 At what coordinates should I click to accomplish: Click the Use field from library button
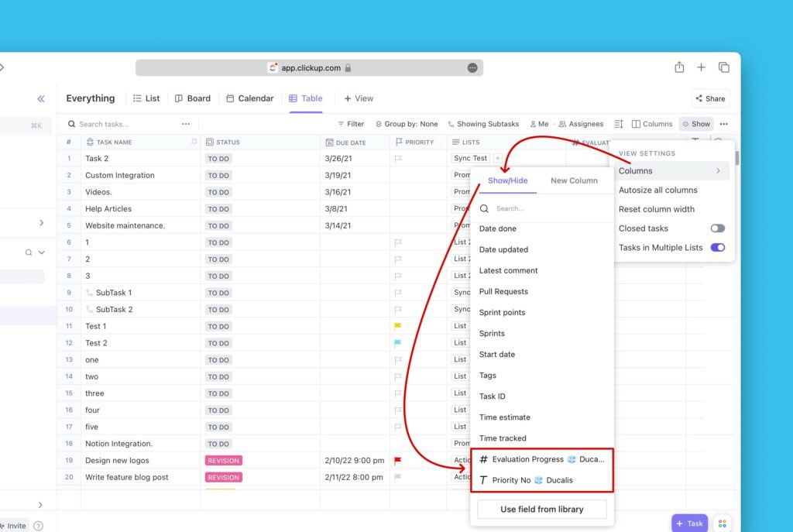541,510
